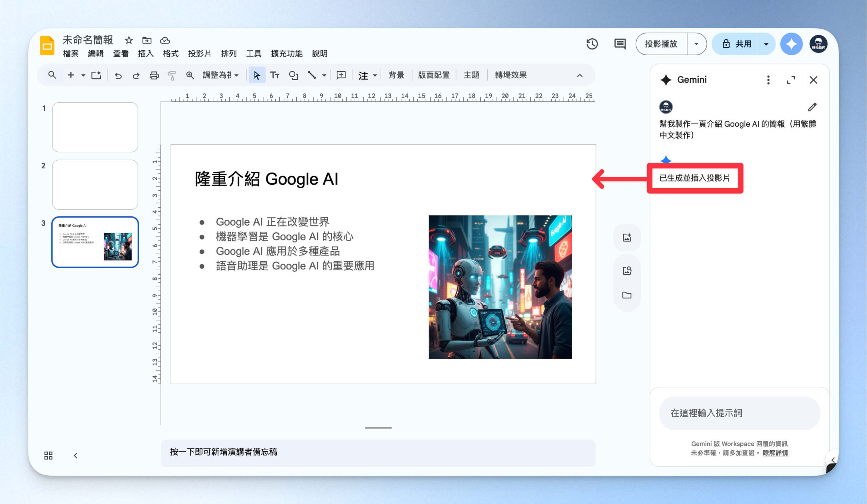Click the Gemini prompt input field
Screen dimensions: 867x504
pos(739,413)
